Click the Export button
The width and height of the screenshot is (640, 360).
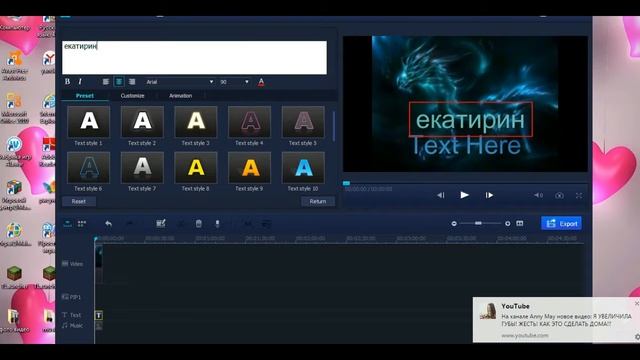point(561,224)
